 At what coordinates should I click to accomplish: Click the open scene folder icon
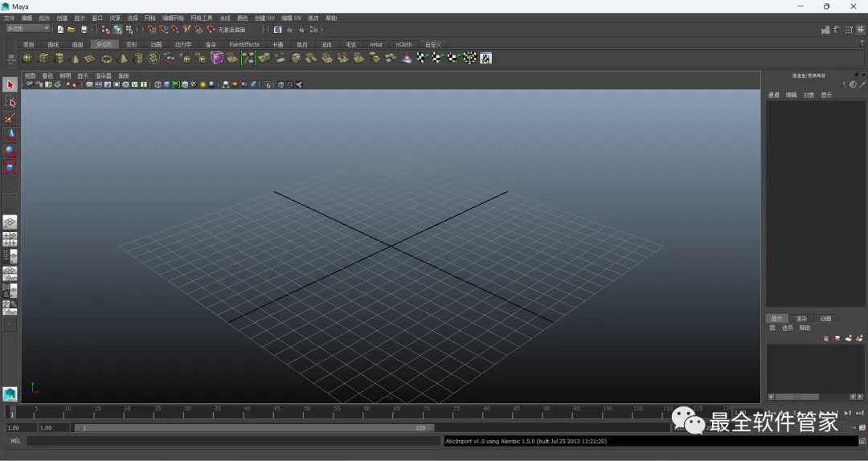(x=72, y=30)
